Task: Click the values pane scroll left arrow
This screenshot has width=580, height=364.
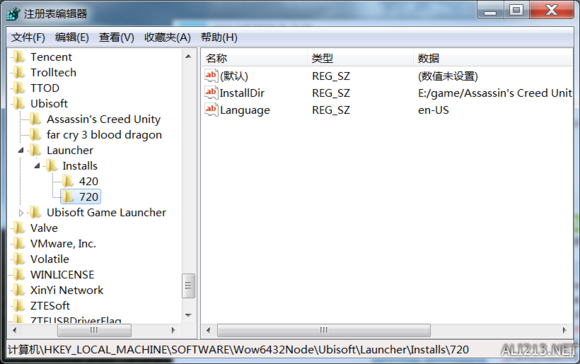Action: pyautogui.click(x=208, y=330)
